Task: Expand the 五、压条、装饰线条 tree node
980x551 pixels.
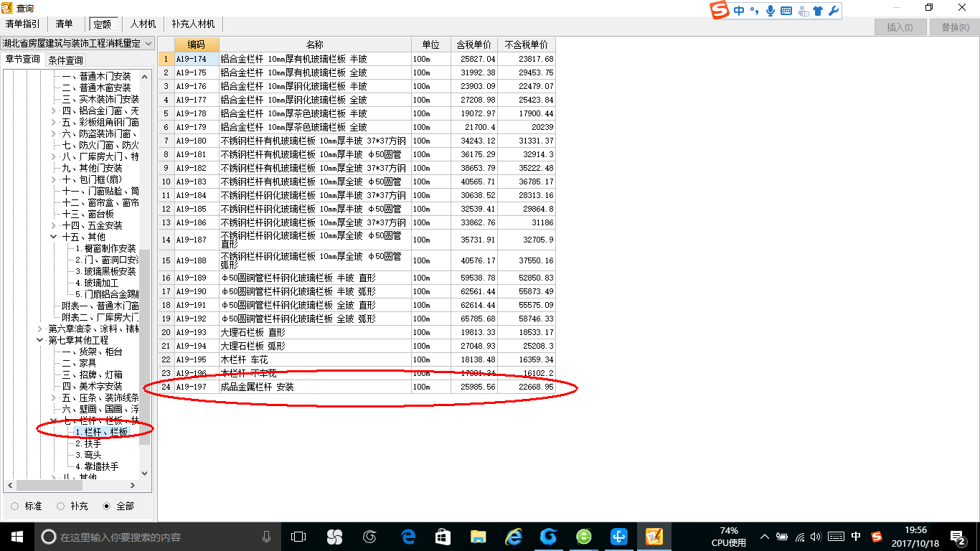Action: (54, 397)
